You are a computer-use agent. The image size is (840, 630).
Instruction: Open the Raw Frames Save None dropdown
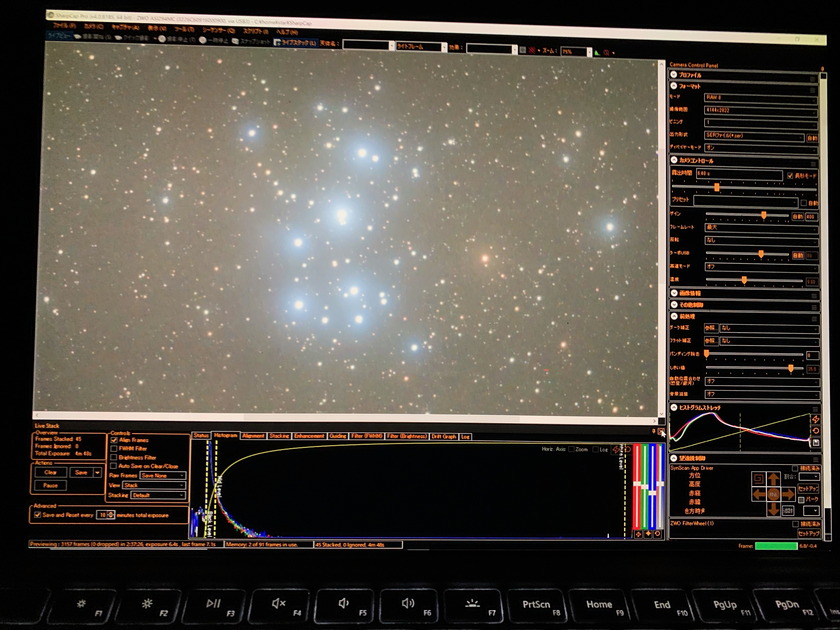tap(162, 475)
